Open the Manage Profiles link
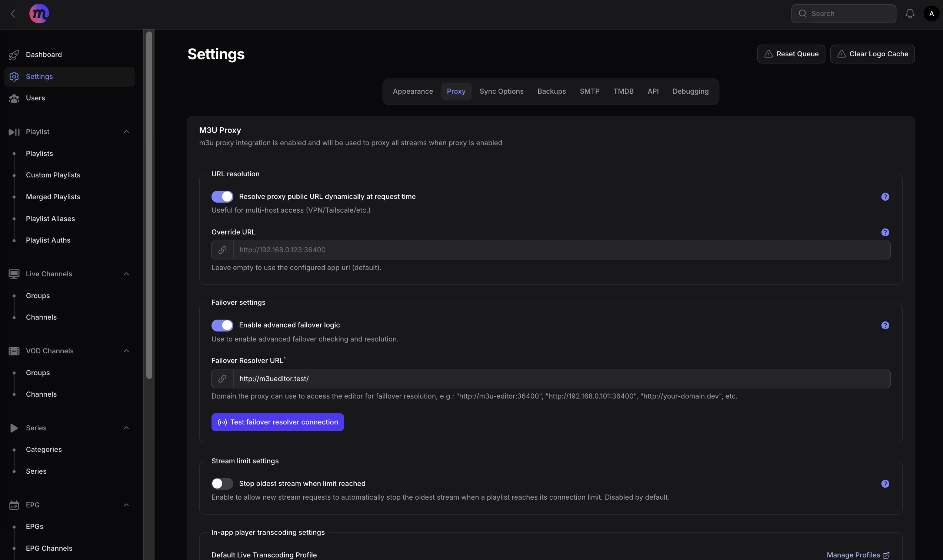Image resolution: width=943 pixels, height=560 pixels. pyautogui.click(x=857, y=555)
